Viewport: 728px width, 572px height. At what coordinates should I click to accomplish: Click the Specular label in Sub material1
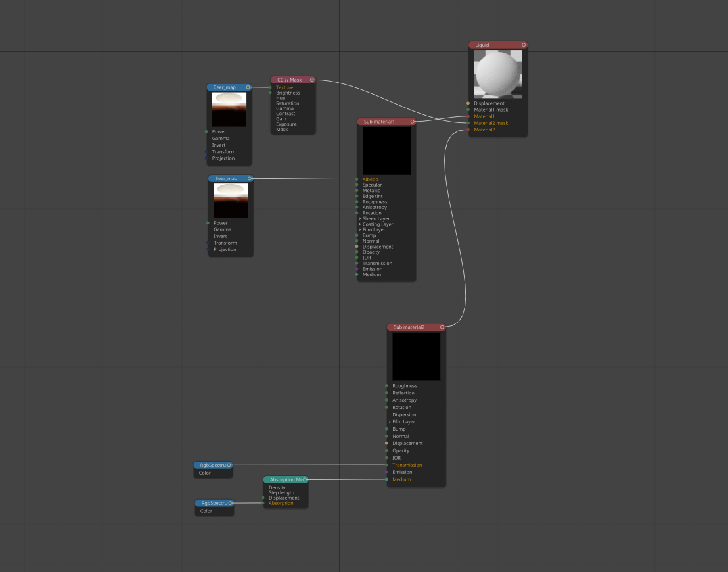point(372,185)
